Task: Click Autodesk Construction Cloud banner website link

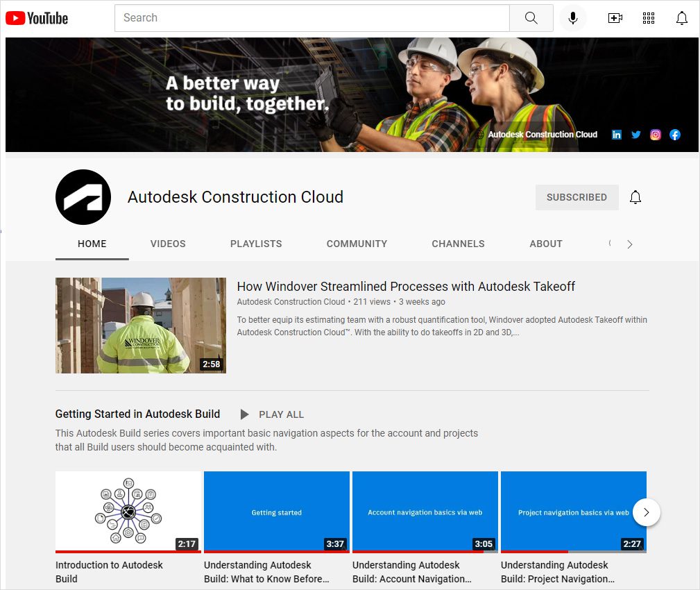Action: 543,135
